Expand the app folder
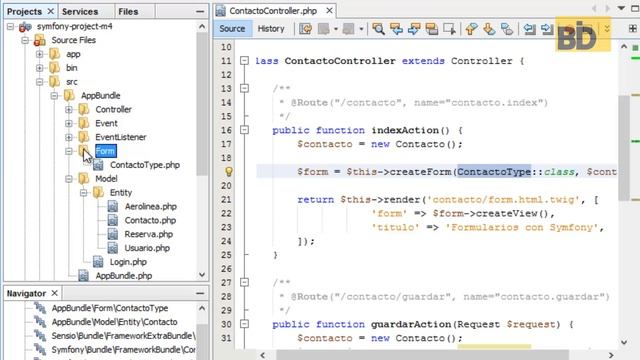Viewport: 640px width, 360px height. point(40,54)
